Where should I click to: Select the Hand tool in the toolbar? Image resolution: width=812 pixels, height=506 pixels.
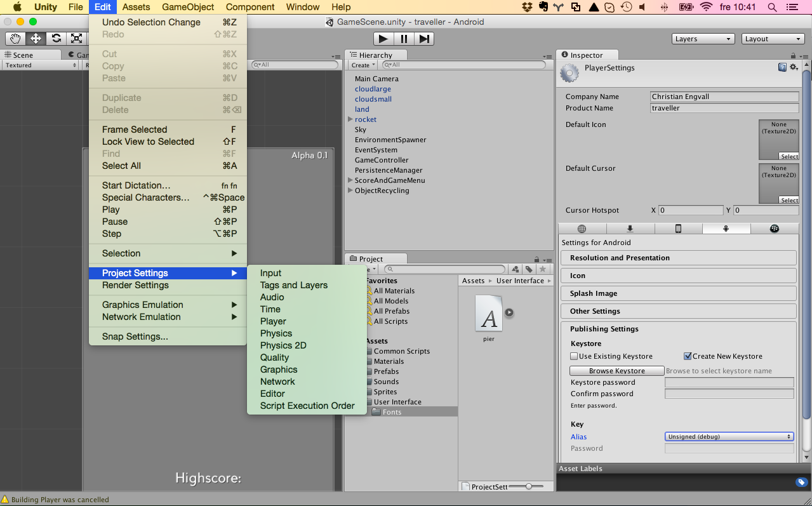tap(15, 39)
